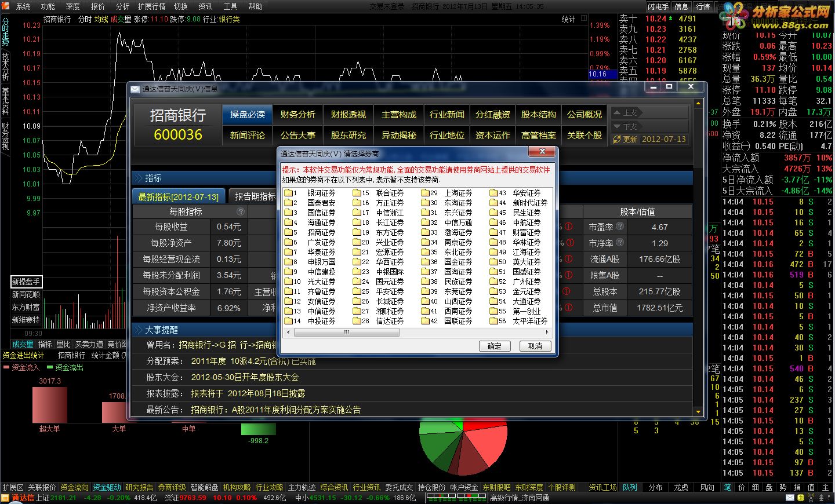Click 高级行情_济南网通 connection status
The image size is (835, 504).
pyautogui.click(x=520, y=498)
